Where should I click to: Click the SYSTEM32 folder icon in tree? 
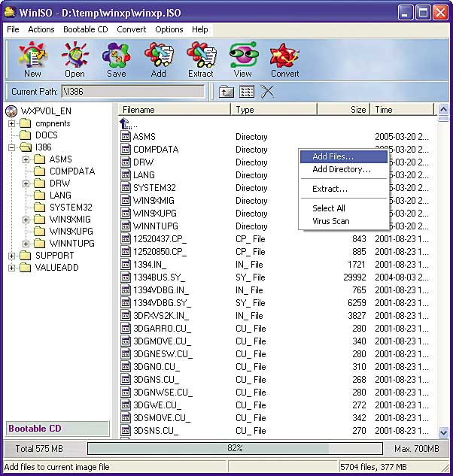coord(39,208)
